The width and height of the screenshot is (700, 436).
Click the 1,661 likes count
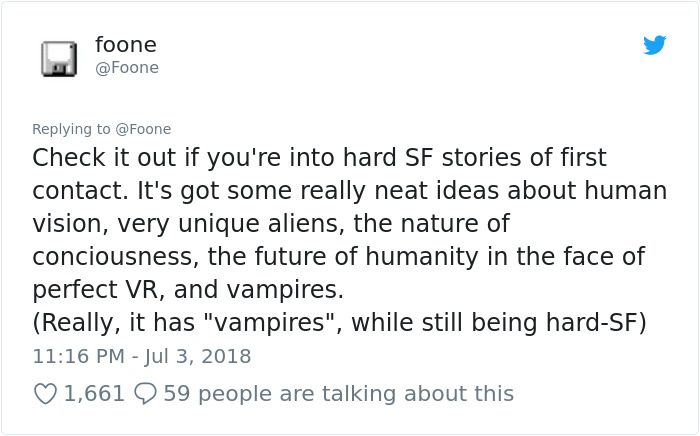pos(93,394)
